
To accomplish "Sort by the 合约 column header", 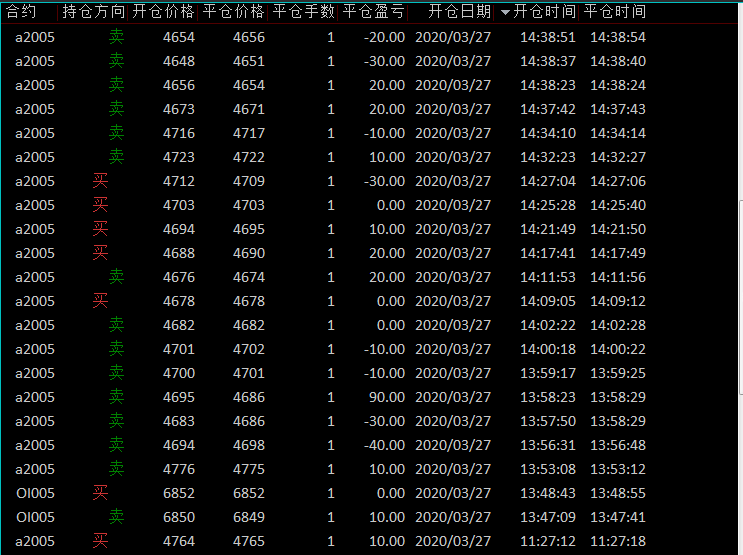I will pyautogui.click(x=22, y=12).
